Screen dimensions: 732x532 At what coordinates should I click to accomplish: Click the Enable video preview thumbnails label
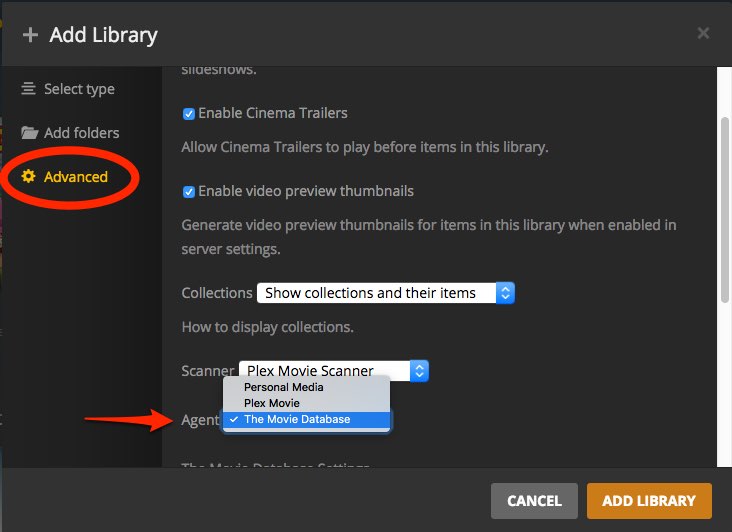(x=306, y=191)
